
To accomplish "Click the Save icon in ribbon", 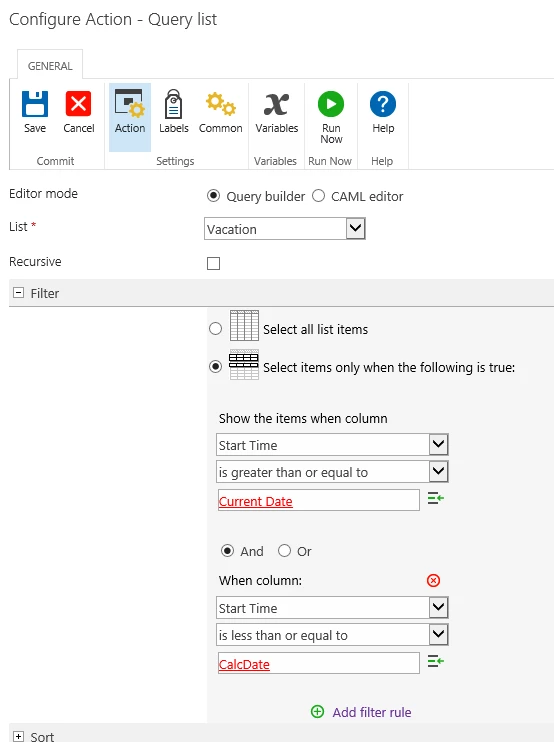I will click(x=35, y=104).
